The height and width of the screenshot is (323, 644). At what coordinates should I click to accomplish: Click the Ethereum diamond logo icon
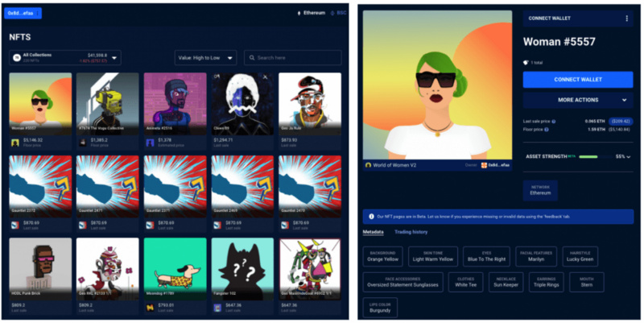click(x=299, y=13)
